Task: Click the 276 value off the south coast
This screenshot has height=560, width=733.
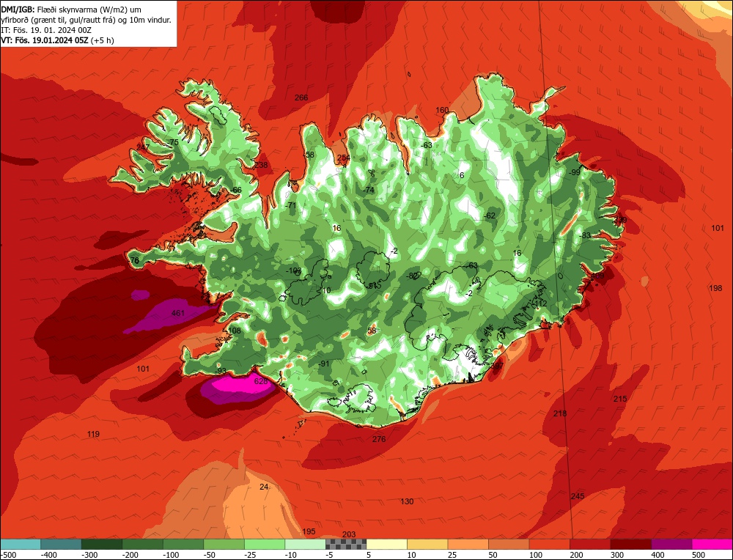Action: [x=379, y=439]
